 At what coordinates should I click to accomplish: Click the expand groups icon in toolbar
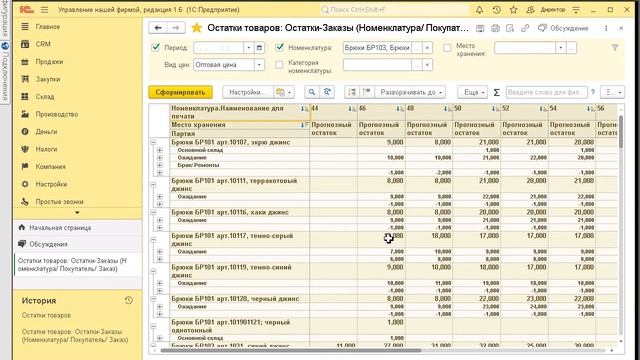(x=351, y=92)
